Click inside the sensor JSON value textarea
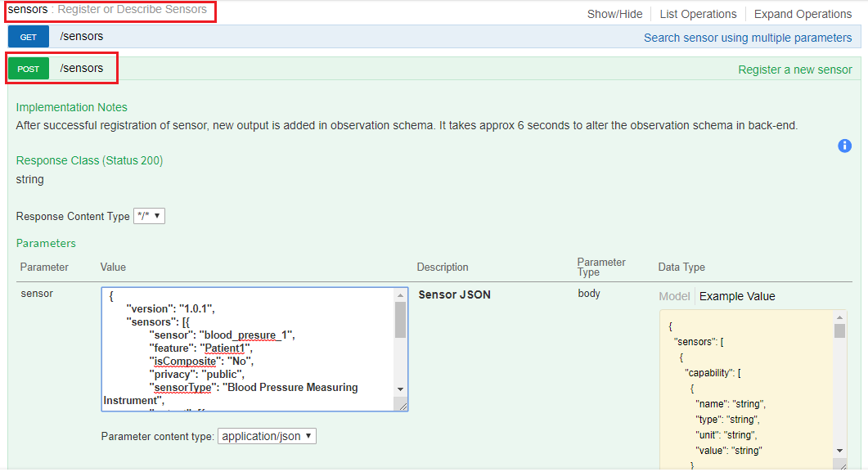Image resolution: width=868 pixels, height=472 pixels. click(x=249, y=349)
